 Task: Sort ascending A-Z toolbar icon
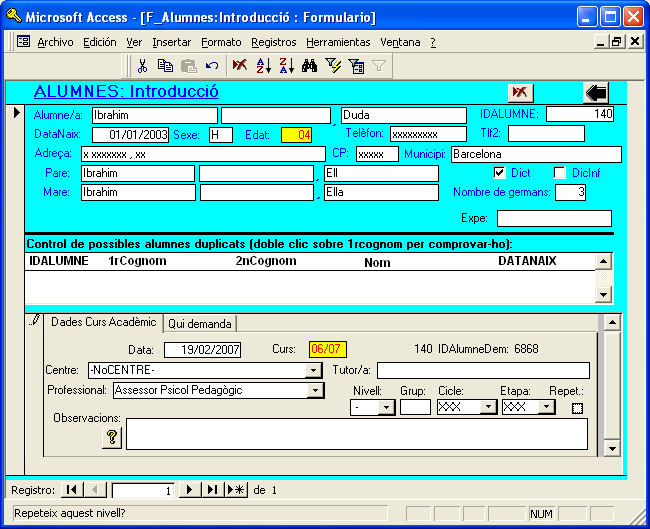pos(263,66)
